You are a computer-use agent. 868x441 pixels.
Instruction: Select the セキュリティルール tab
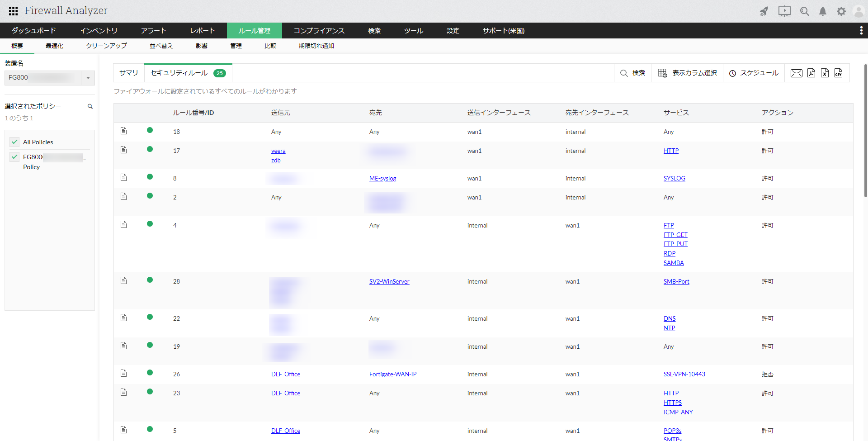pos(188,73)
